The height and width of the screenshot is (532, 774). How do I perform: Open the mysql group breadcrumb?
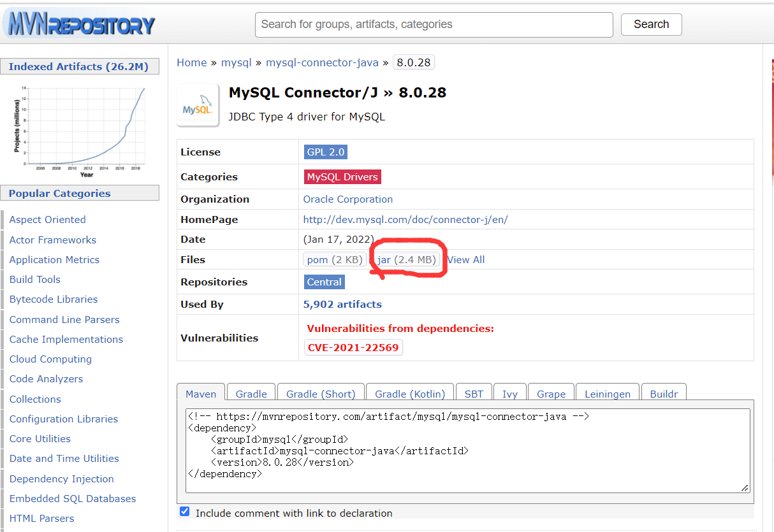tap(237, 62)
